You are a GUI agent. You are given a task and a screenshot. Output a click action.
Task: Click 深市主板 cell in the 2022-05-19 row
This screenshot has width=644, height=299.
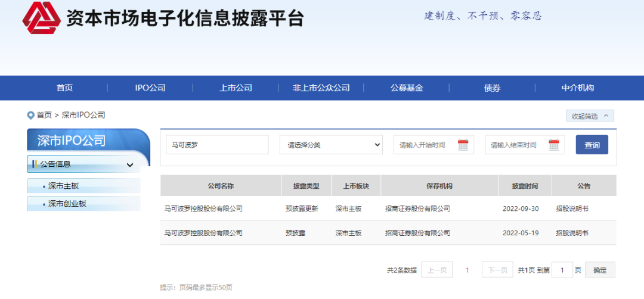click(x=348, y=233)
